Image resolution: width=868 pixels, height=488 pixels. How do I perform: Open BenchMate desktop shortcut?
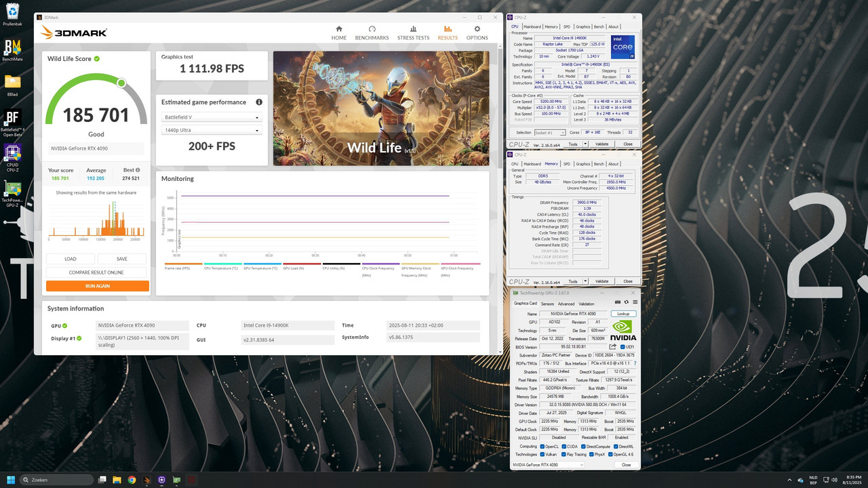pos(12,50)
